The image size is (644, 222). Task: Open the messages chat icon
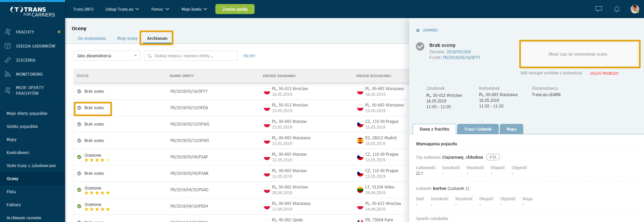click(x=599, y=9)
